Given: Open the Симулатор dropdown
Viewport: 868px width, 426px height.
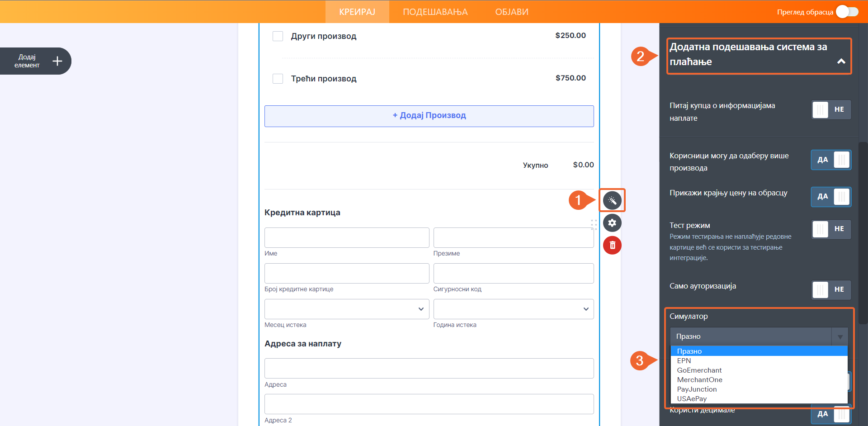Looking at the screenshot, I should [x=759, y=336].
